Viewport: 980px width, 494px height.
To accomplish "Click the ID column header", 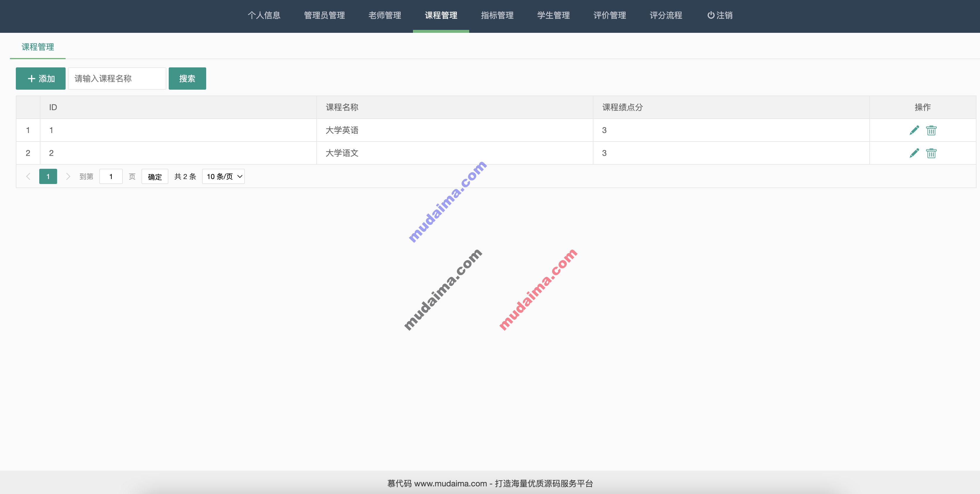I will (178, 107).
